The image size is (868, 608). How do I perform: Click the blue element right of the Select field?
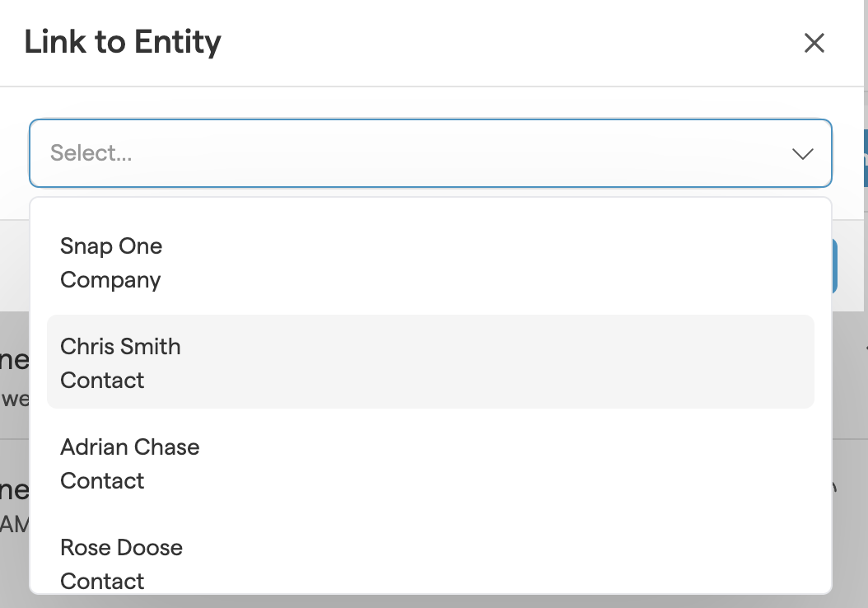coord(864,157)
